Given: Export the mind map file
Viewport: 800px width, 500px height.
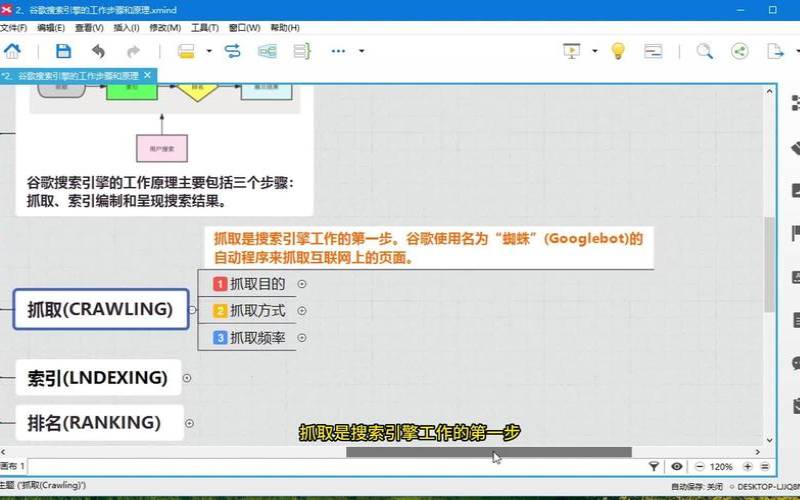Looking at the screenshot, I should point(775,51).
